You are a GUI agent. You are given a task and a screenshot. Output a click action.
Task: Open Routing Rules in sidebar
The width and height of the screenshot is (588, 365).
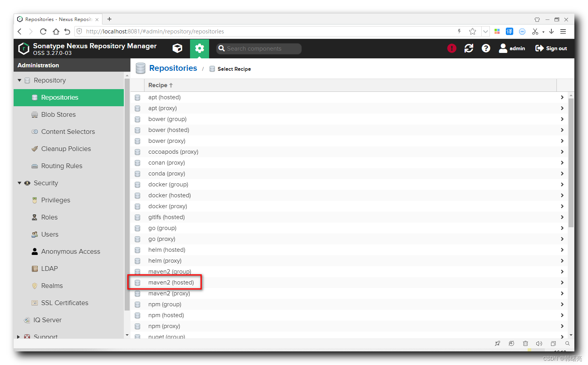pos(69,166)
